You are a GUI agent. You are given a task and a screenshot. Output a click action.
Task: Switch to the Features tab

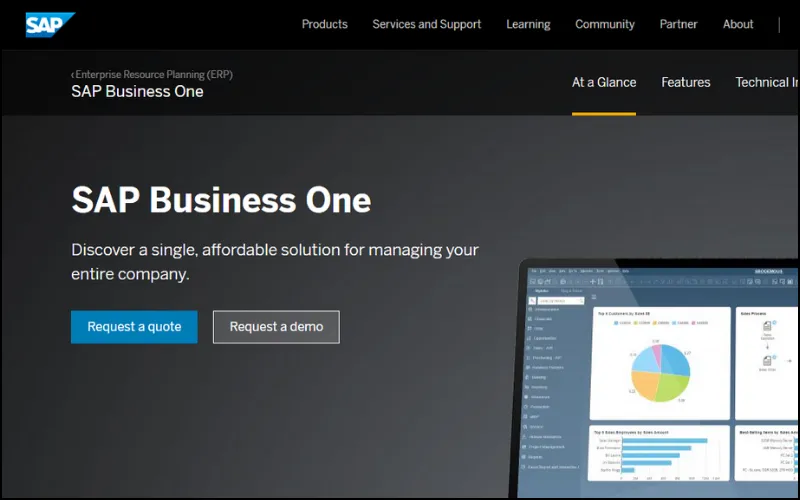point(685,82)
